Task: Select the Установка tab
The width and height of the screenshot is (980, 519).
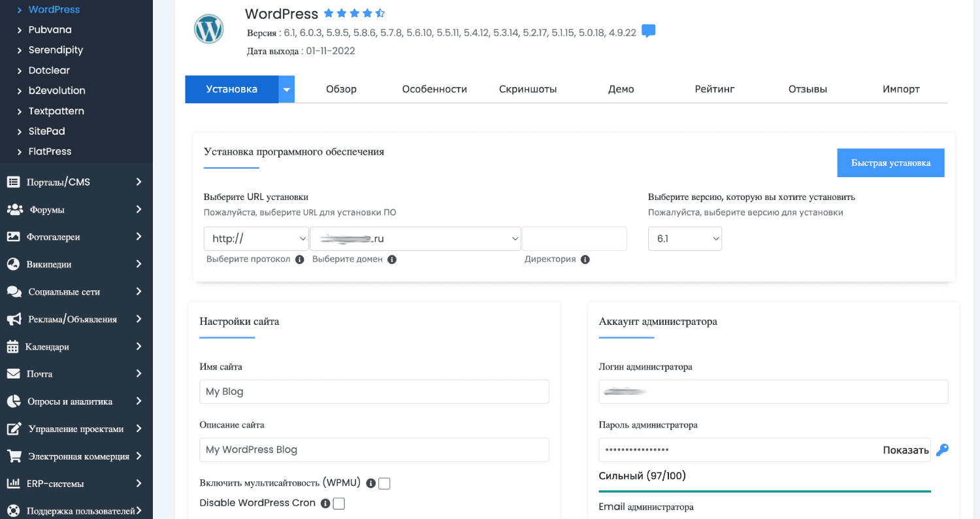Action: (x=232, y=90)
